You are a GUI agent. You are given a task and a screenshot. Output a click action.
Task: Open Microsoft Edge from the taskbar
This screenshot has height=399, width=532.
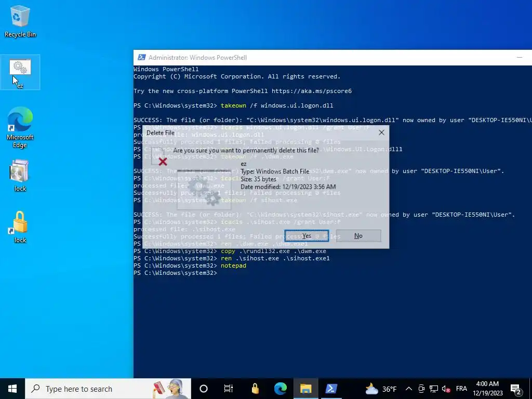[280, 389]
